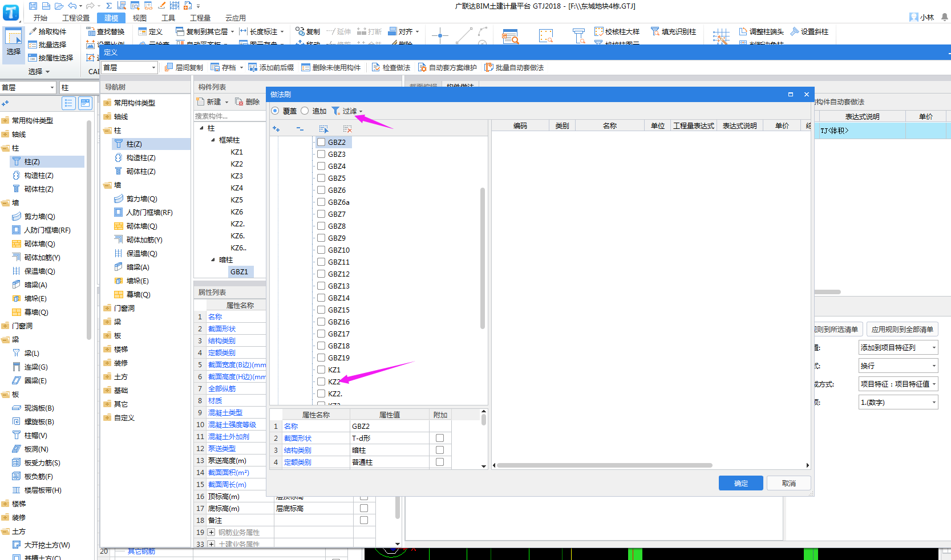Viewport: 951px width, 560px height.
Task: Collapse the 暗柱 tree node
Action: click(x=213, y=259)
